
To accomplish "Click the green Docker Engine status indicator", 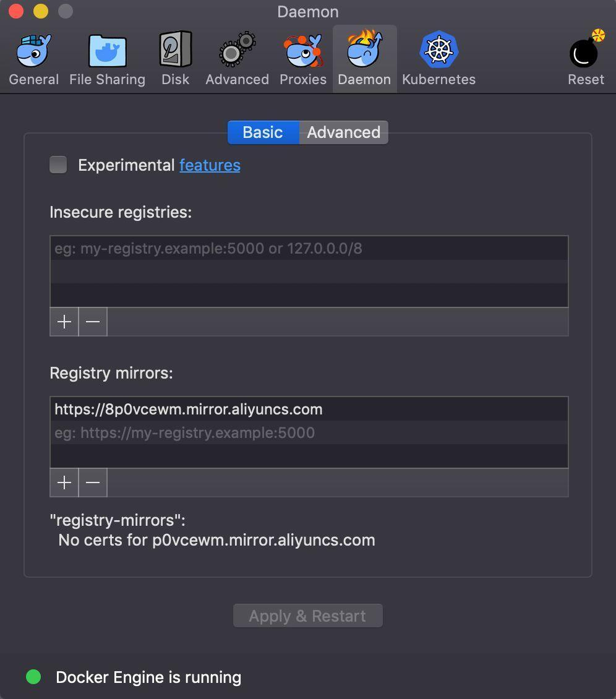I will pyautogui.click(x=33, y=677).
